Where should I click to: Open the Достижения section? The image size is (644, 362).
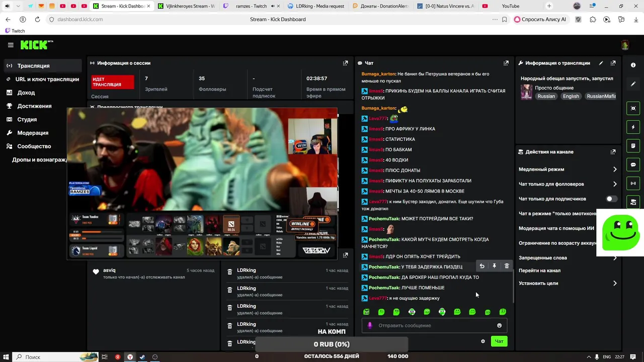42,106
